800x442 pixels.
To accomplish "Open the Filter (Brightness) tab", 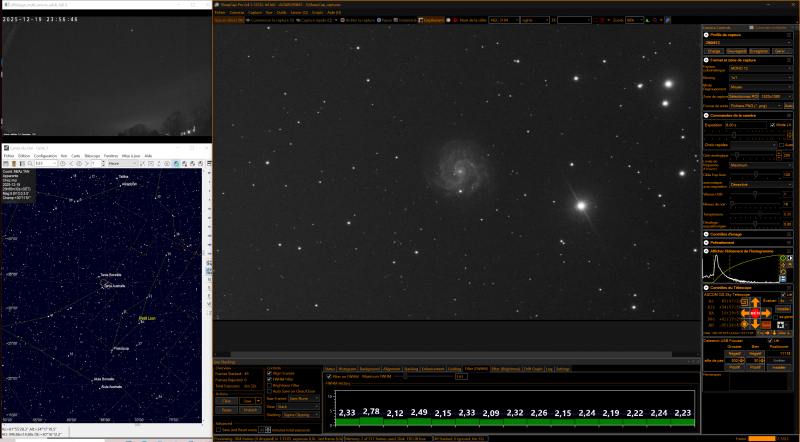I will pos(506,369).
